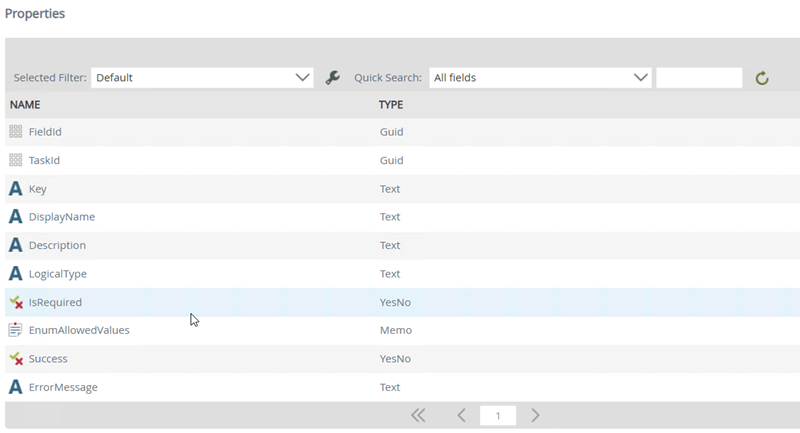800x433 pixels.
Task: Open the Selected Filter dropdown
Action: point(202,78)
